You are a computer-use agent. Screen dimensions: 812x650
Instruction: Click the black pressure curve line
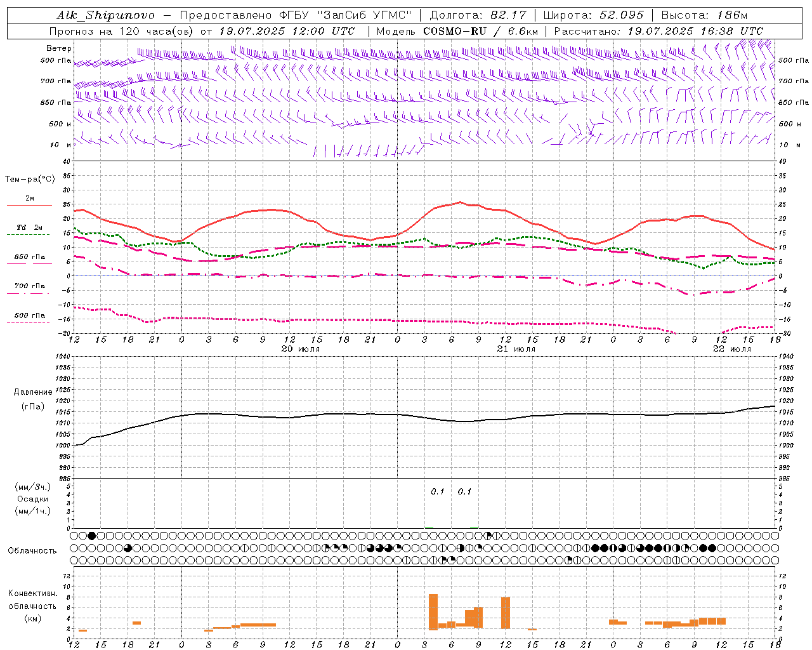(425, 417)
